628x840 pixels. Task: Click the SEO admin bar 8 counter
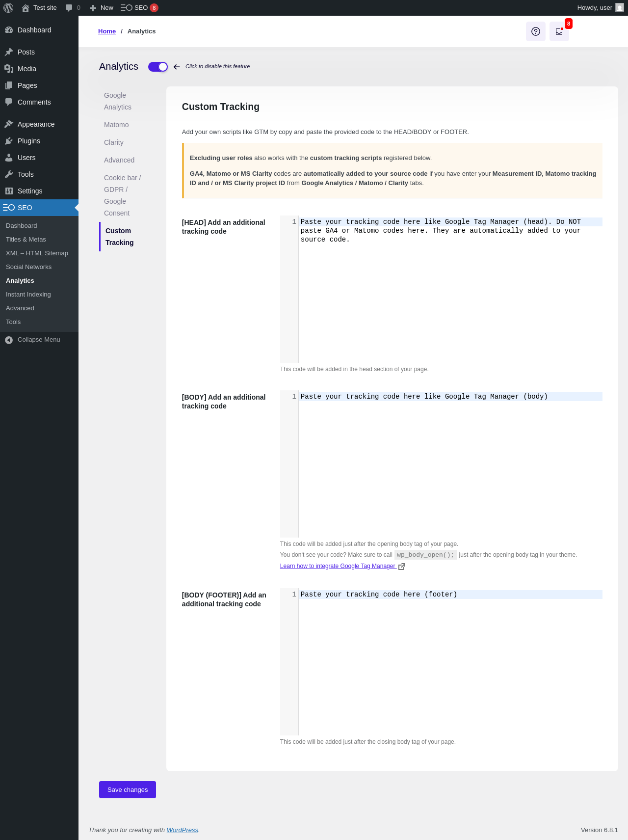pyautogui.click(x=154, y=8)
